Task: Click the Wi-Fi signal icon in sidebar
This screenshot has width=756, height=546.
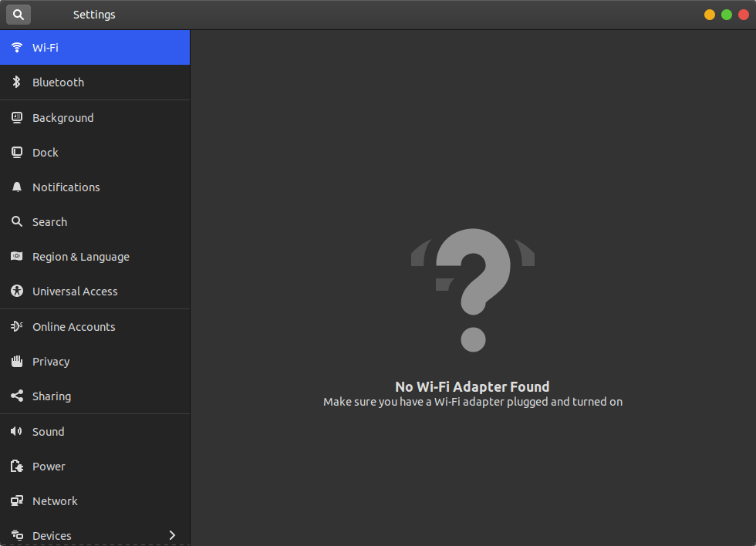Action: pyautogui.click(x=17, y=47)
